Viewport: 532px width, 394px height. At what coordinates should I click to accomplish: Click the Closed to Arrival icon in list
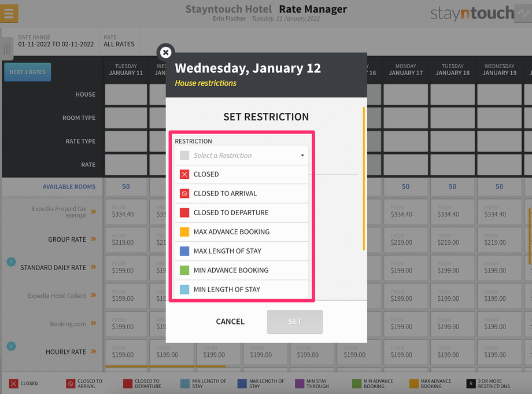point(184,193)
